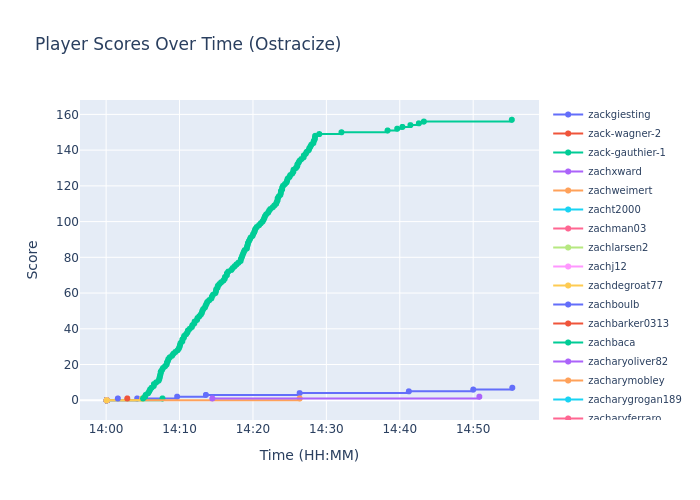
Task: Click zacharyoliver82 legend label
Action: [x=627, y=362]
